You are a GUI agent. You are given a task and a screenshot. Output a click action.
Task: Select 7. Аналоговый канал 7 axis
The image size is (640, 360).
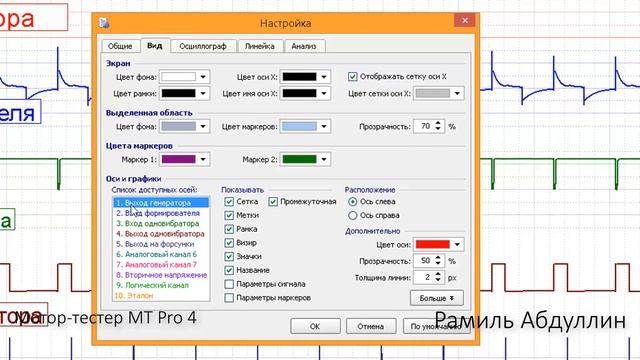(161, 264)
